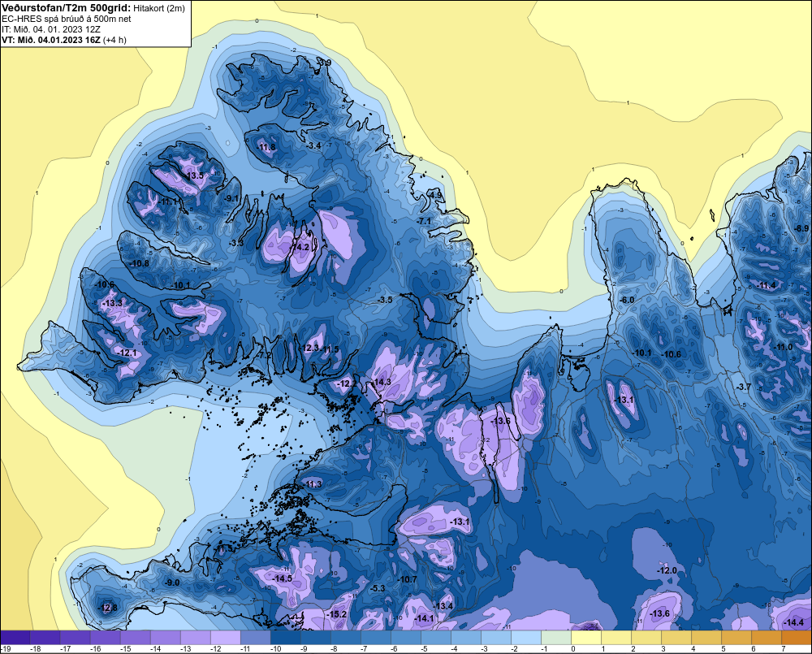Image resolution: width=812 pixels, height=654 pixels.
Task: Click the -11.8 temperature label
Action: 266,147
